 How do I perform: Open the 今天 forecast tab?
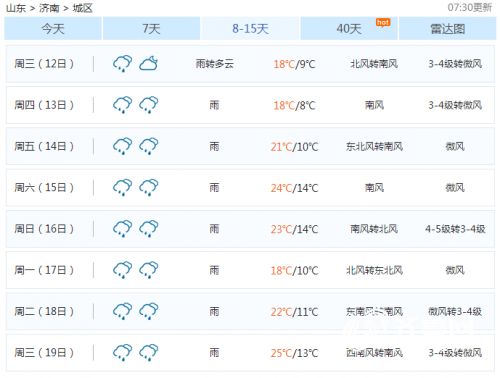pos(53,29)
